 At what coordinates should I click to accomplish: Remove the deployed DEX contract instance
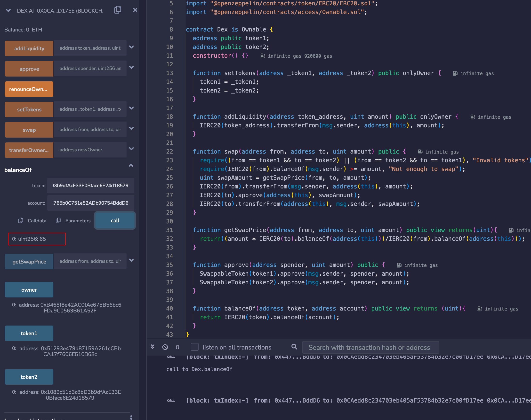click(135, 10)
